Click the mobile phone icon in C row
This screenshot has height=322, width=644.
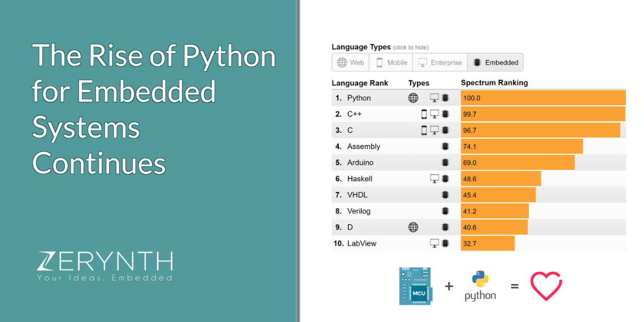click(x=424, y=130)
